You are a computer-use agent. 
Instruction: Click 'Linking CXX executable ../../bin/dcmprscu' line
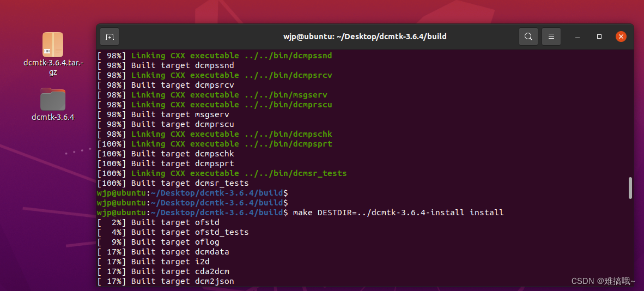tap(214, 105)
